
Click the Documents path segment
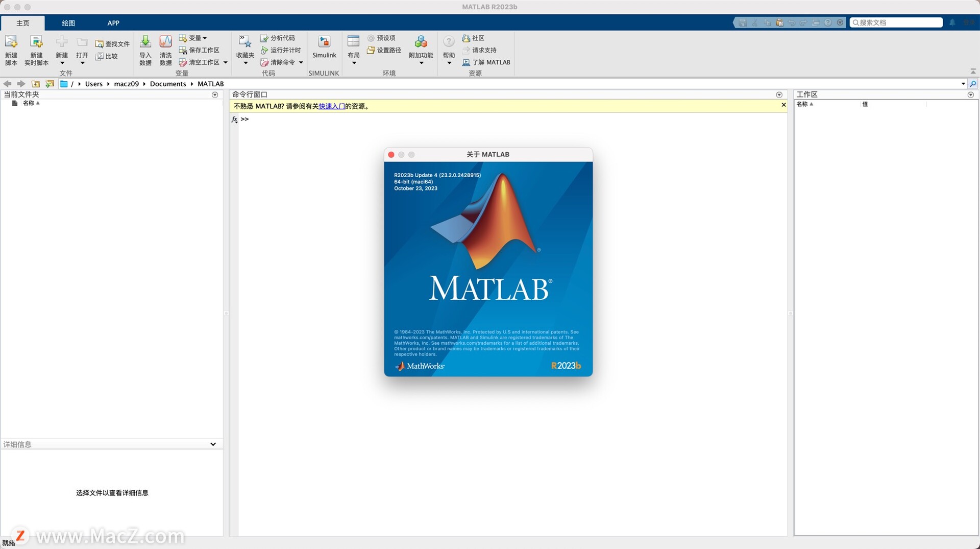click(x=168, y=84)
